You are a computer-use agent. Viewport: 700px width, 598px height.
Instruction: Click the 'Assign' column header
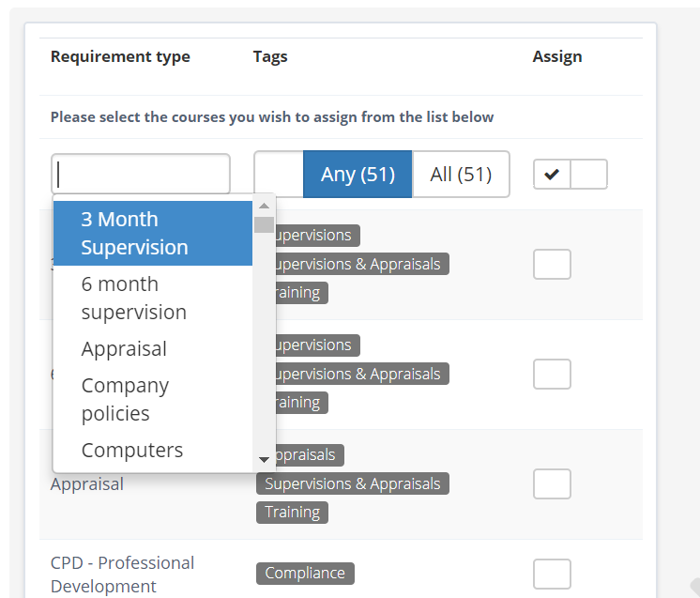557,56
